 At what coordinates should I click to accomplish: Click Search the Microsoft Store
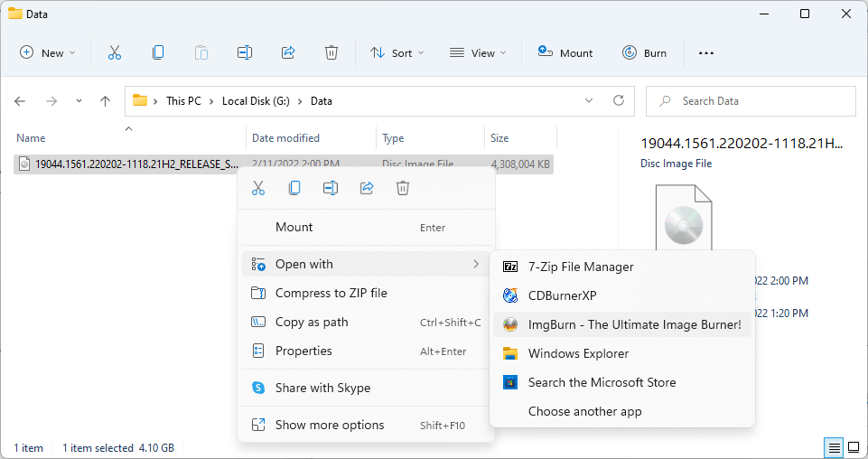pyautogui.click(x=602, y=382)
